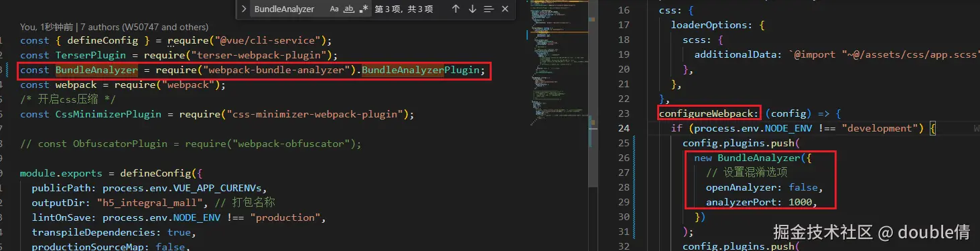980x251 pixels.
Task: Click "productionSourceMap" property
Action: point(87,247)
